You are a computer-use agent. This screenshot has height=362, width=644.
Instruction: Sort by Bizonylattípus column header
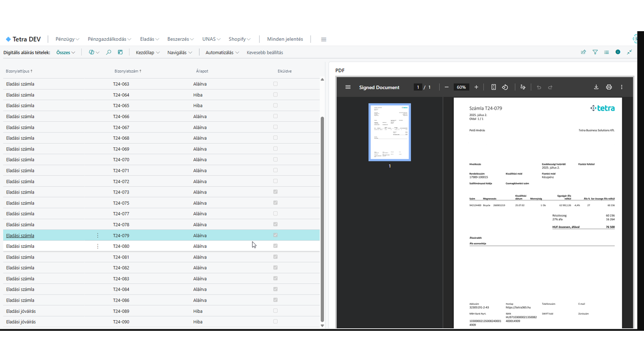19,71
